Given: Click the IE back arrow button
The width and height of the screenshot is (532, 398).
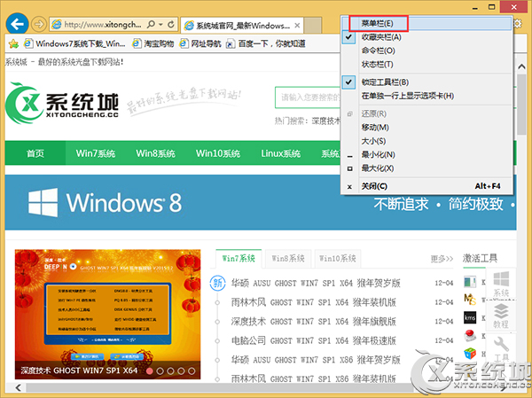Looking at the screenshot, I should pyautogui.click(x=17, y=24).
